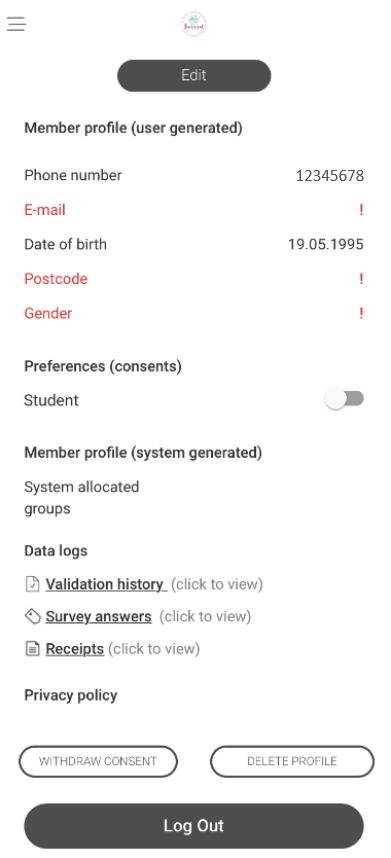Viewport: 391px width, 858px height.
Task: Open the Privacy policy section
Action: click(71, 695)
